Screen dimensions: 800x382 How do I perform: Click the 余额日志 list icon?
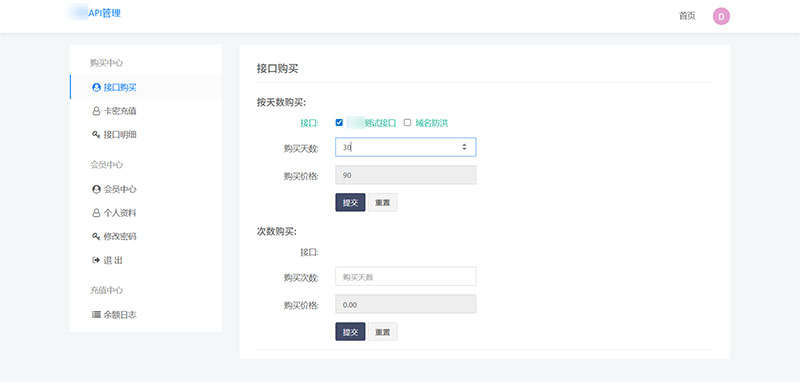point(96,315)
